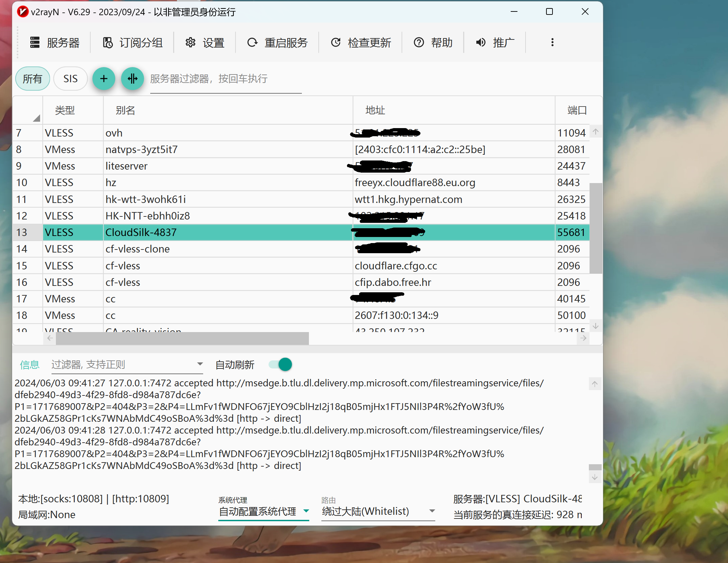
Task: Select the CloudSilk-4837 row
Action: tap(301, 232)
